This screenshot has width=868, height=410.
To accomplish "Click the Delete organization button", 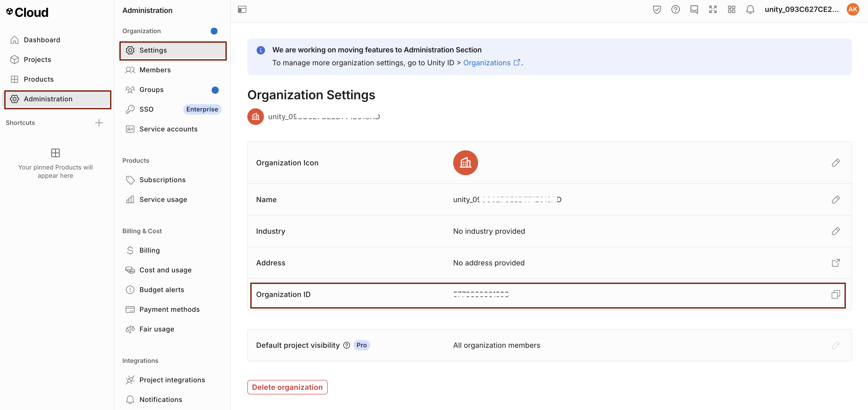I will (x=287, y=387).
